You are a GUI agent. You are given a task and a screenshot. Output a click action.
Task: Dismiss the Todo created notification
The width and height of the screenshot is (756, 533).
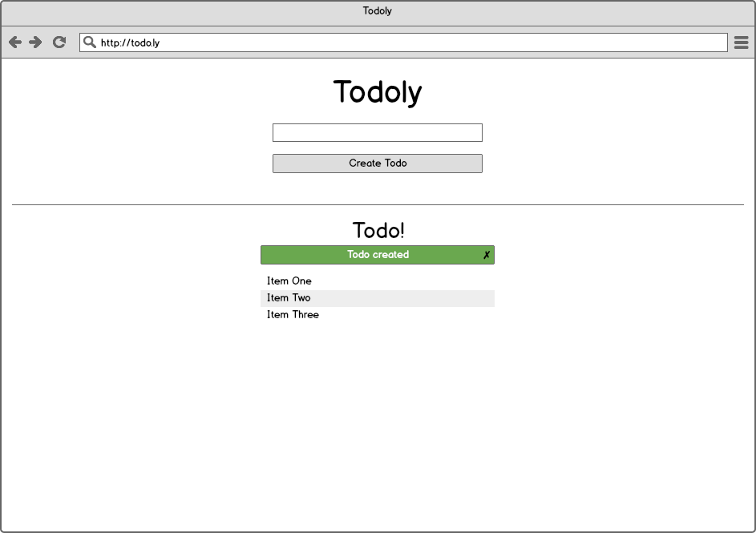point(487,255)
